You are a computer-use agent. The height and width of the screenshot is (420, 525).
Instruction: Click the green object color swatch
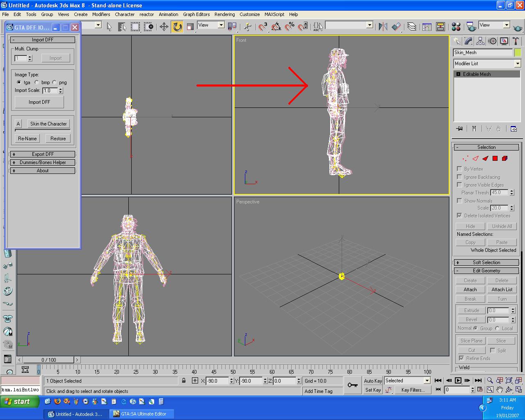coord(518,52)
